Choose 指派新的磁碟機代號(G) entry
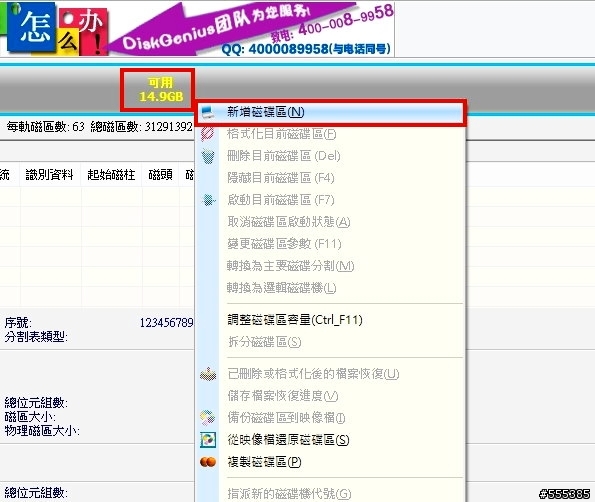595x502 pixels. 289,494
